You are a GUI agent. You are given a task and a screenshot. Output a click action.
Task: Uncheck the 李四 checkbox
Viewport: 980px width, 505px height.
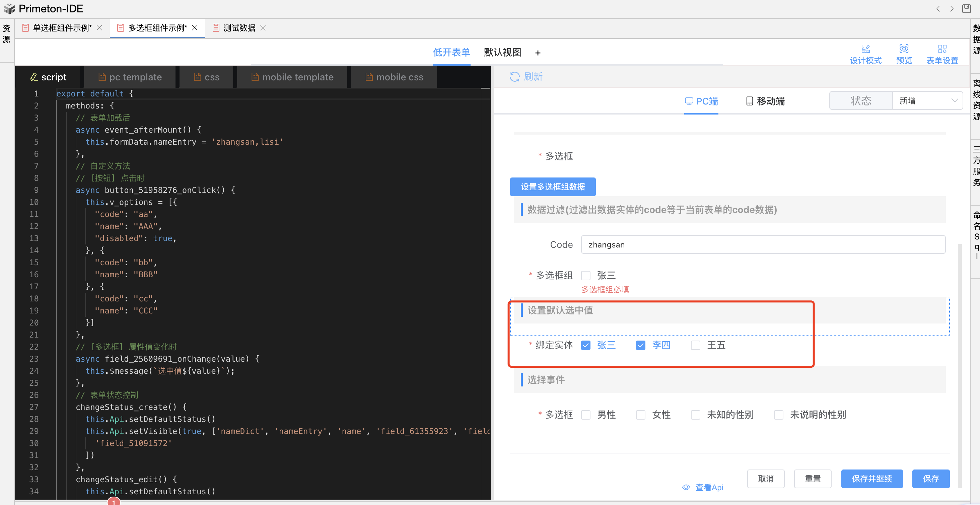coord(641,345)
